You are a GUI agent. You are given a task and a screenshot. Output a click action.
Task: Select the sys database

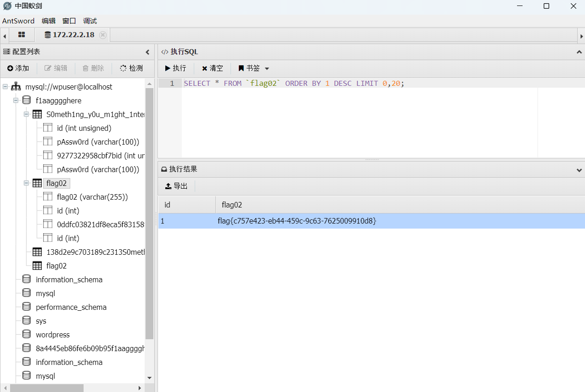coord(41,321)
